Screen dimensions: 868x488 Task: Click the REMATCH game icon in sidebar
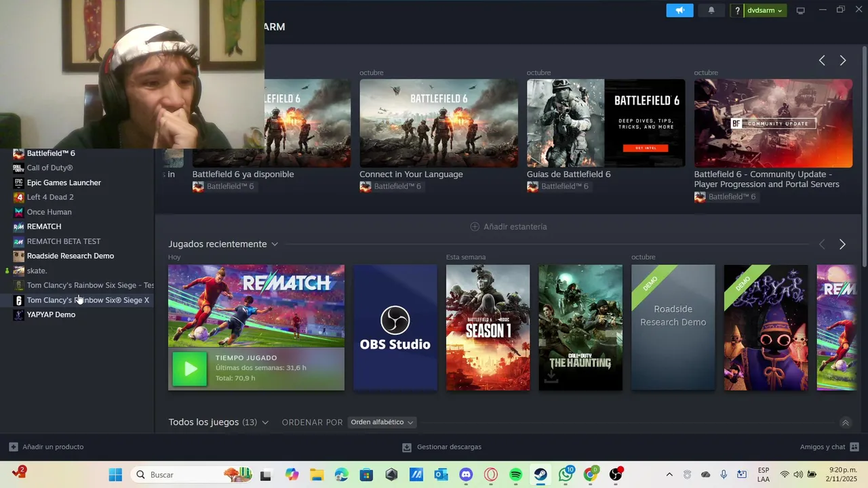(19, 226)
